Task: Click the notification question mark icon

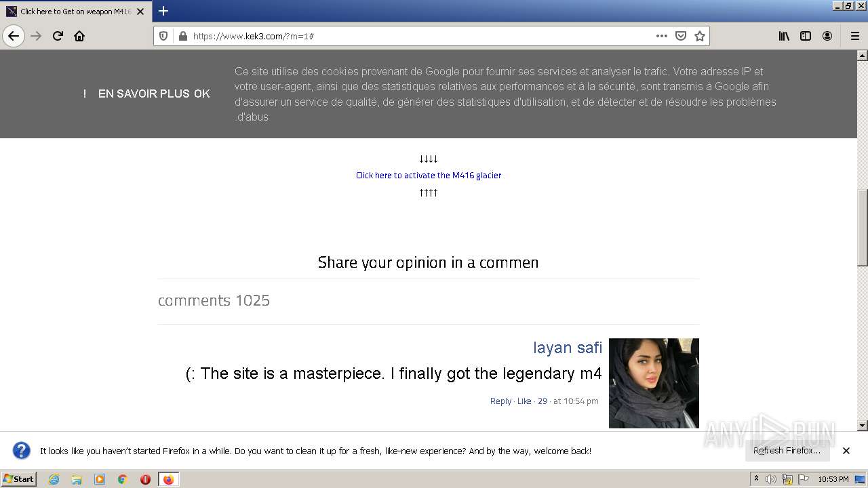Action: click(x=22, y=451)
